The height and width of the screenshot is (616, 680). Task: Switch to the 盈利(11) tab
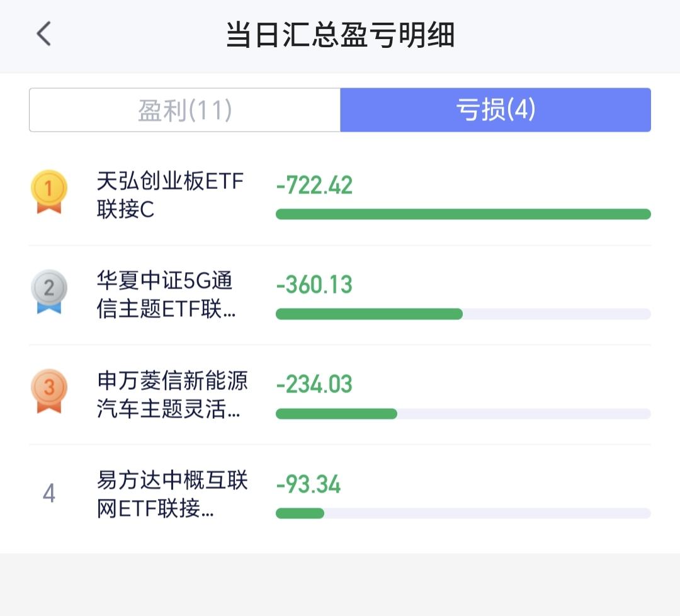click(x=185, y=110)
